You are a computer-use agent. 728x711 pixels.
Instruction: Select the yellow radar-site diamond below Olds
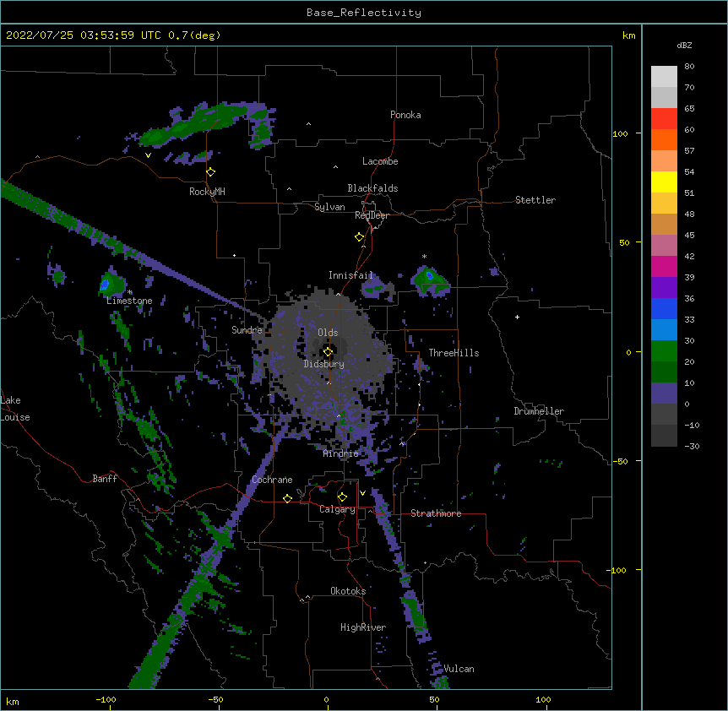(x=328, y=352)
